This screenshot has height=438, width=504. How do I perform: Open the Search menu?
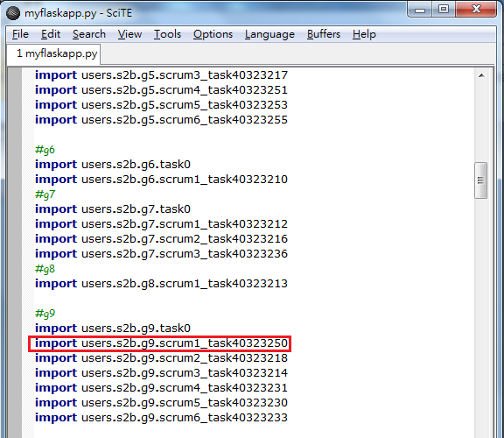pos(89,34)
